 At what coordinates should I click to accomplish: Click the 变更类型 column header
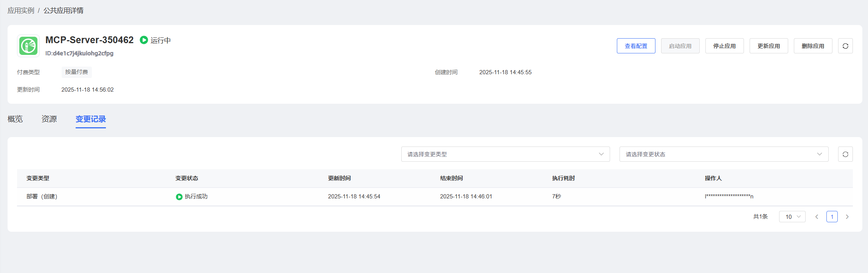38,178
